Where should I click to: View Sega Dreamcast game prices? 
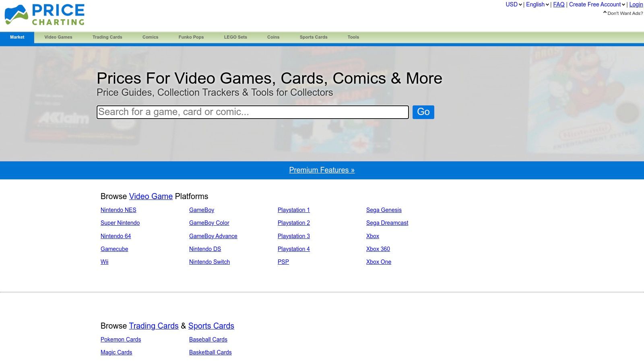[x=387, y=223]
